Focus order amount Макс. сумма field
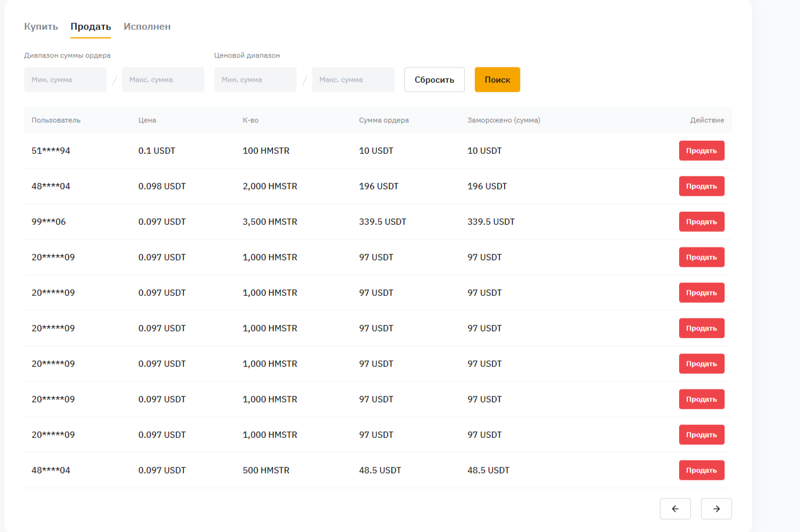The width and height of the screenshot is (800, 532). tap(163, 80)
